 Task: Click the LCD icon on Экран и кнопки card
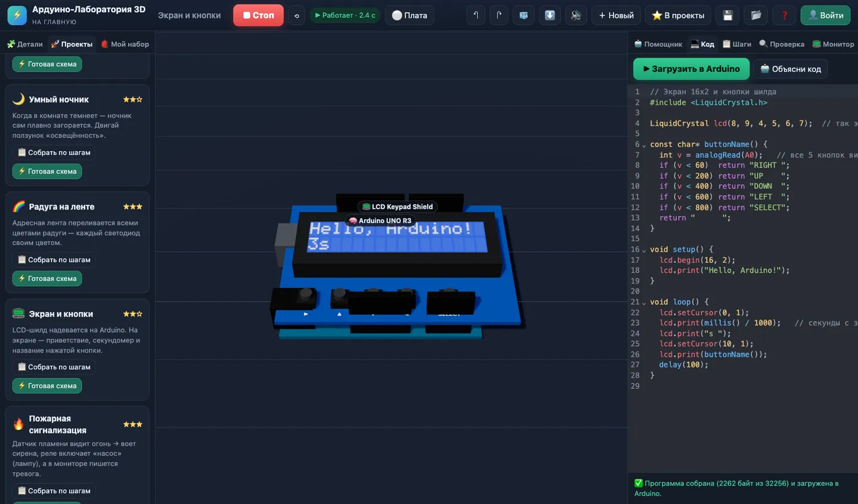click(18, 314)
